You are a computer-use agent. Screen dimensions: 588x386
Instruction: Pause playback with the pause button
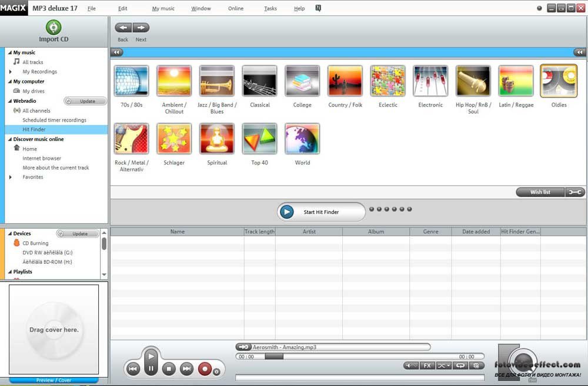click(x=151, y=369)
